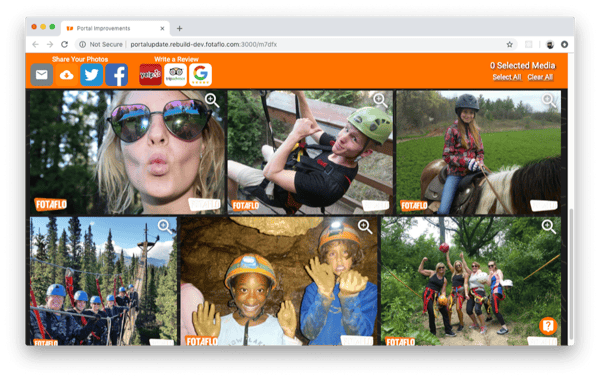Bookmark this page with the star

(509, 44)
